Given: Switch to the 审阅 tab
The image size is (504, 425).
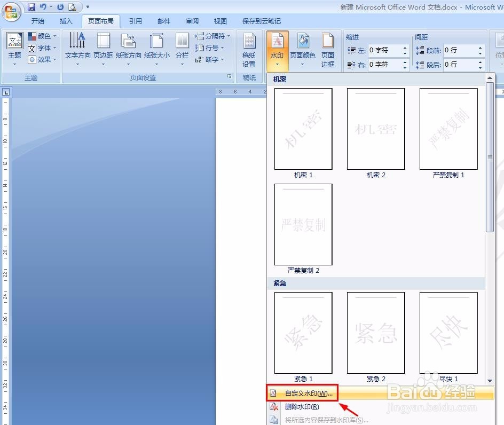Looking at the screenshot, I should [192, 21].
